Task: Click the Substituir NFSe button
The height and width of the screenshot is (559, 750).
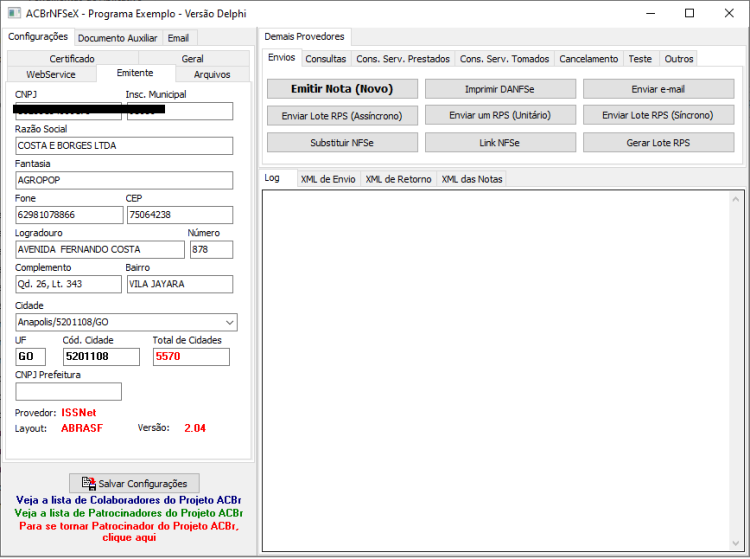Action: (342, 142)
